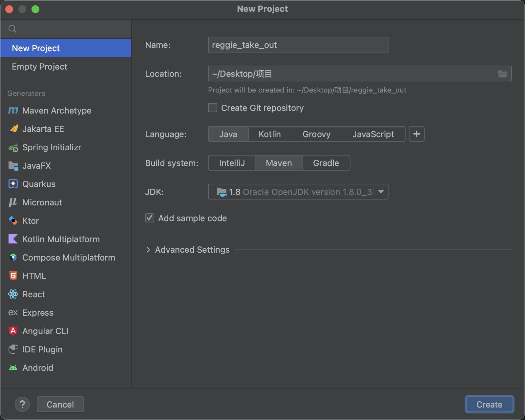Screen dimensions: 525x420
Task: Click the project Name input field
Action: 298,45
